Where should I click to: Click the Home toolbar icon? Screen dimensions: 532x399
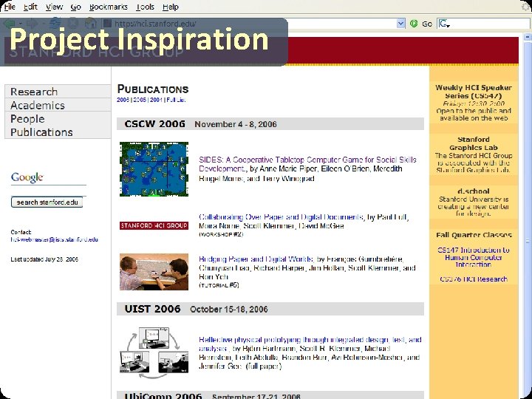(x=90, y=24)
